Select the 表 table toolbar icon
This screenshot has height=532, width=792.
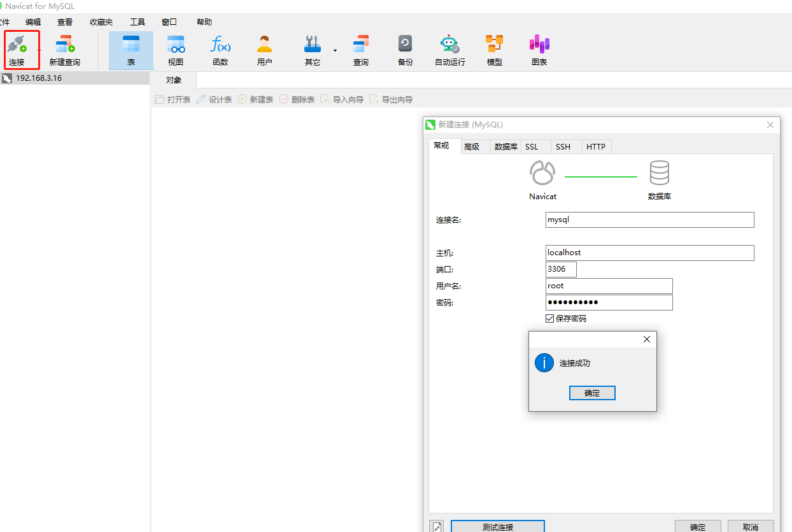pyautogui.click(x=131, y=50)
